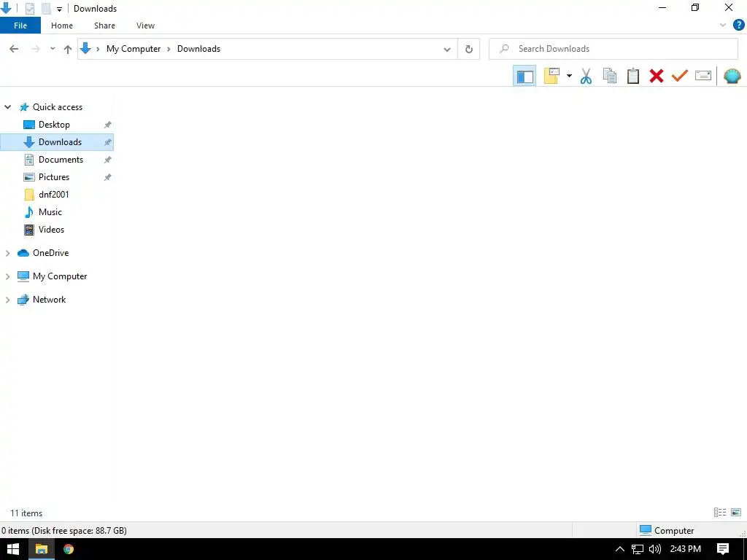Open the File menu
Viewport: 747px width, 560px height.
pyautogui.click(x=20, y=26)
